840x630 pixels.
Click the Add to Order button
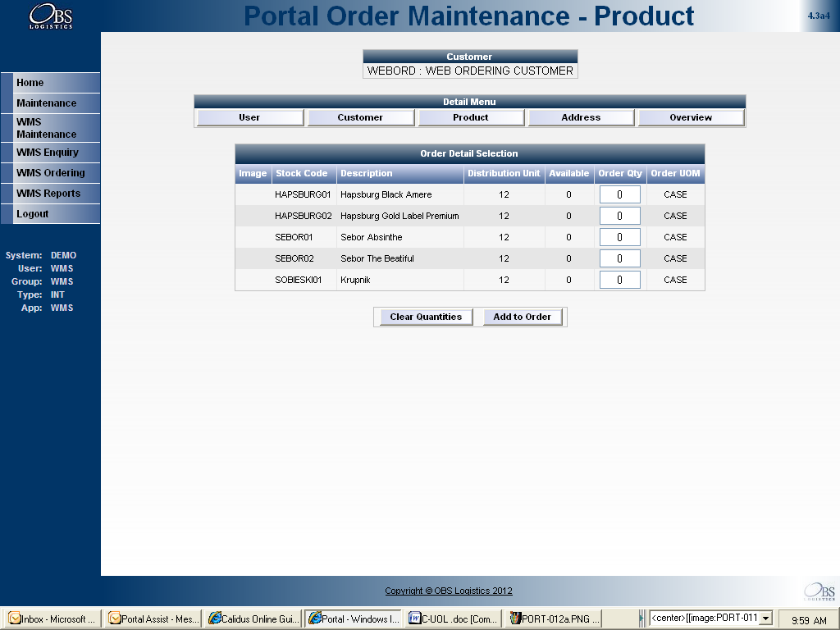[x=523, y=317]
